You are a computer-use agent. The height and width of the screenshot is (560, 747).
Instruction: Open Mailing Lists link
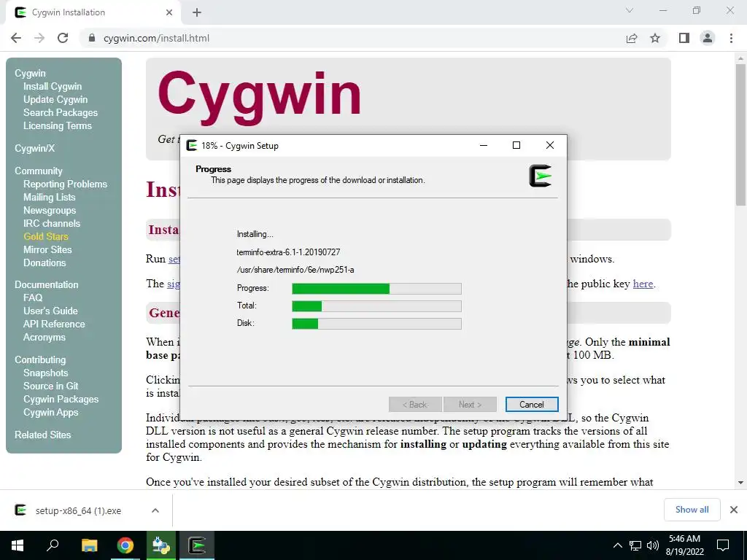pyautogui.click(x=49, y=197)
